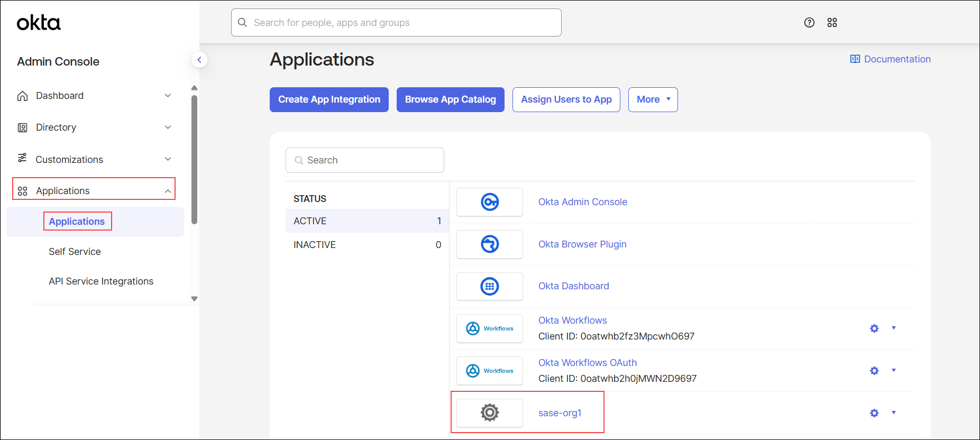The width and height of the screenshot is (980, 440).
Task: Open API Service Integrations menu item
Action: pyautogui.click(x=101, y=281)
